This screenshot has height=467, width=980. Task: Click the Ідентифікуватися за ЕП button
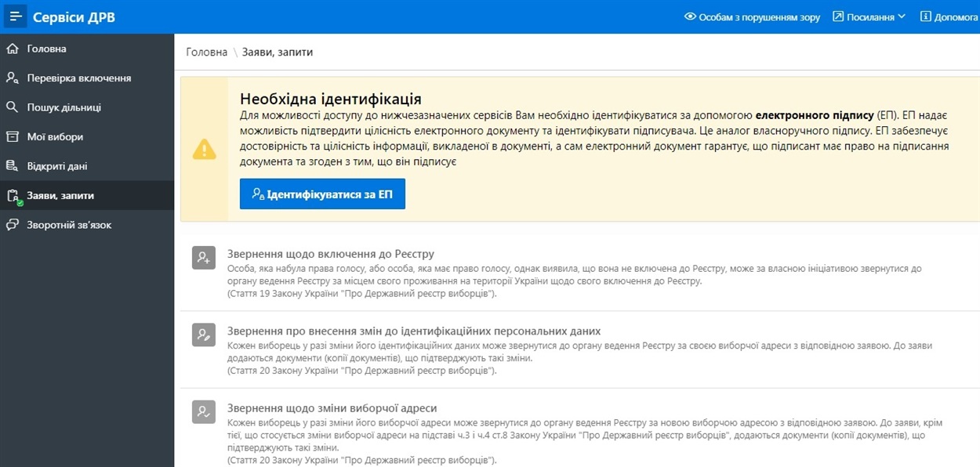point(322,194)
